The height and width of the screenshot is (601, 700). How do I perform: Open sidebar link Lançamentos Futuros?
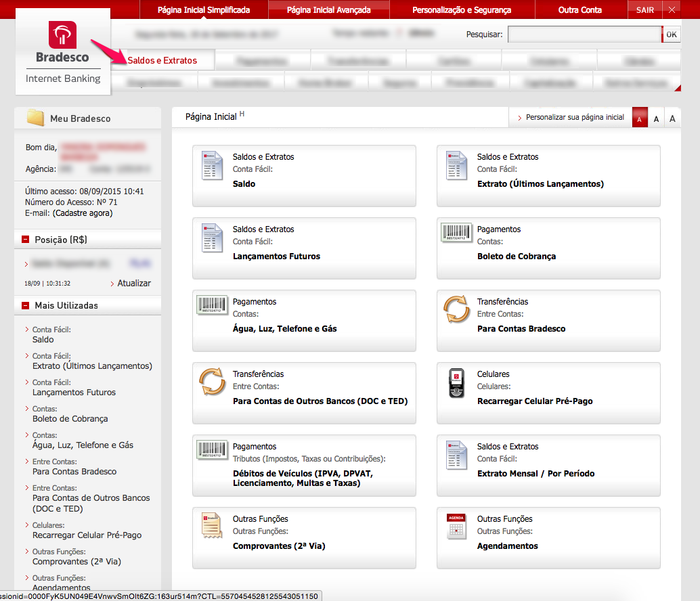click(74, 392)
